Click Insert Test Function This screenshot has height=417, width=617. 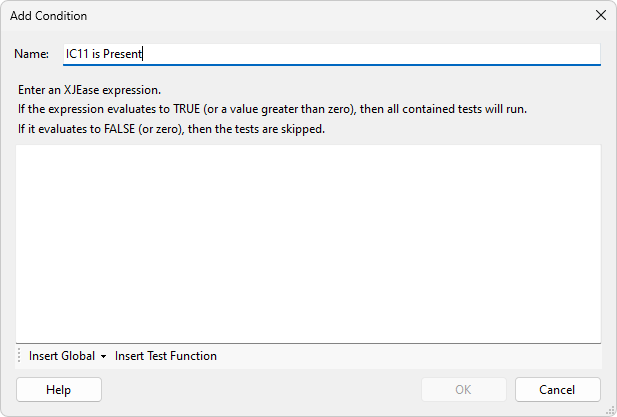click(x=166, y=356)
